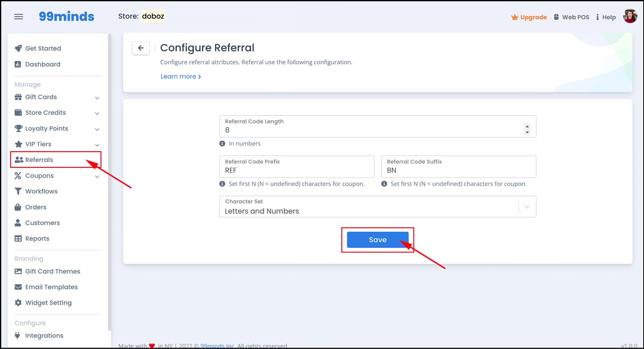Image resolution: width=644 pixels, height=349 pixels.
Task: Click the Character Set dropdown arrow
Action: (x=527, y=207)
